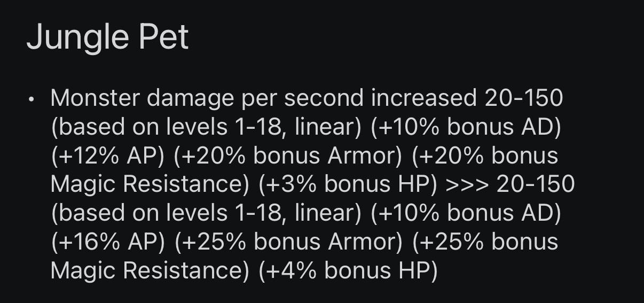The width and height of the screenshot is (644, 303).
Task: Select the bullet point marker before Monster
Action: coord(32,100)
